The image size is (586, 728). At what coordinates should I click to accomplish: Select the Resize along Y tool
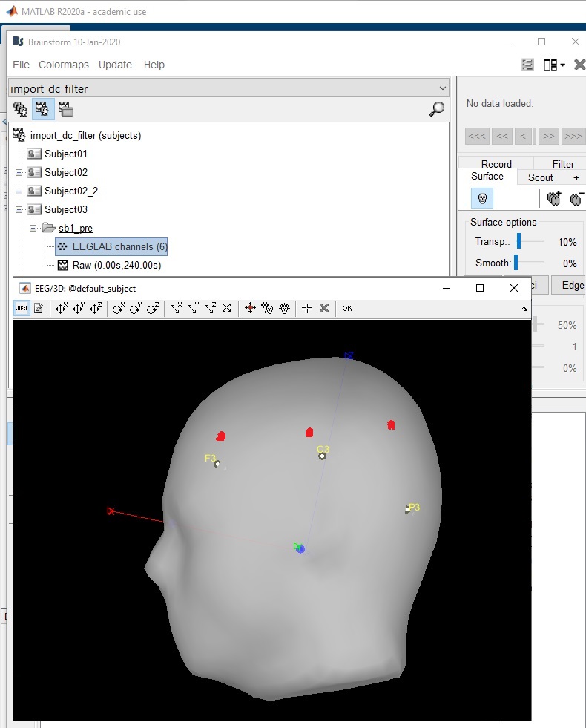tap(193, 308)
